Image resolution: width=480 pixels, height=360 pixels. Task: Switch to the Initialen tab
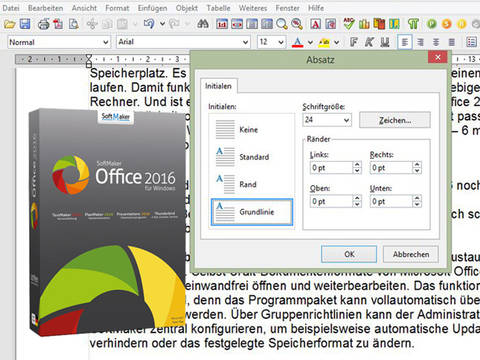coord(218,86)
